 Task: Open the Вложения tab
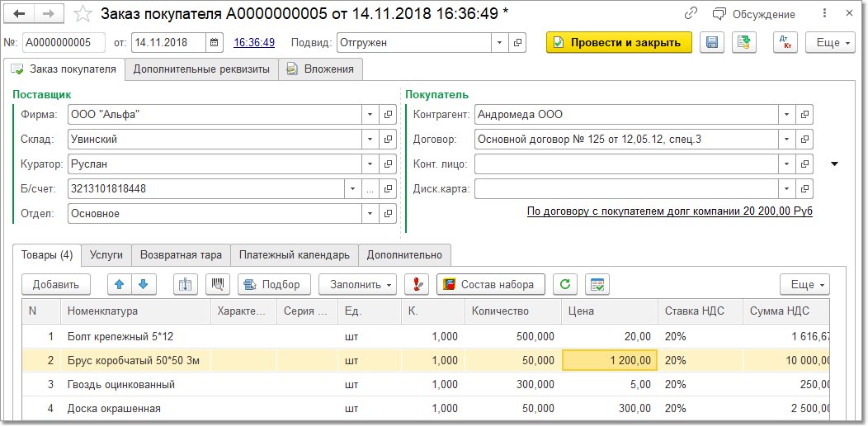[320, 69]
